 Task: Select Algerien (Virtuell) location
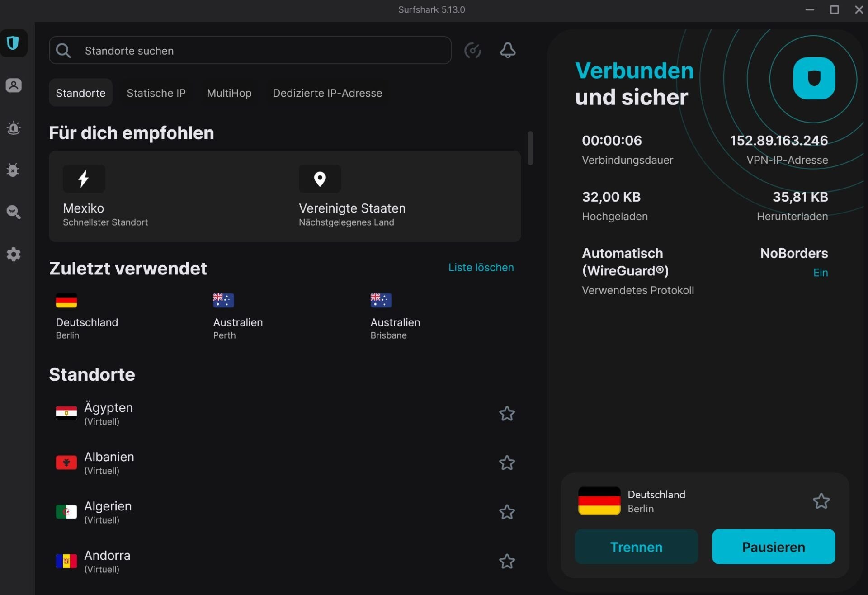(x=285, y=512)
